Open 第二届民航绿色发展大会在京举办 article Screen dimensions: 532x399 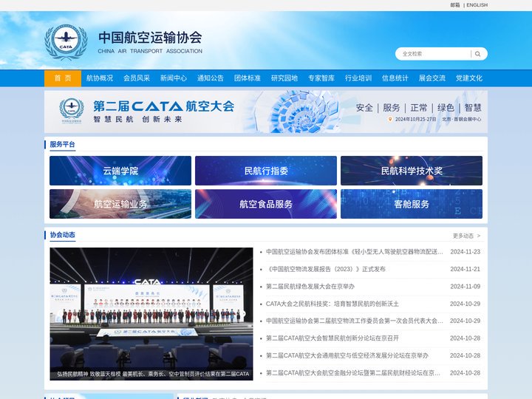pos(310,287)
